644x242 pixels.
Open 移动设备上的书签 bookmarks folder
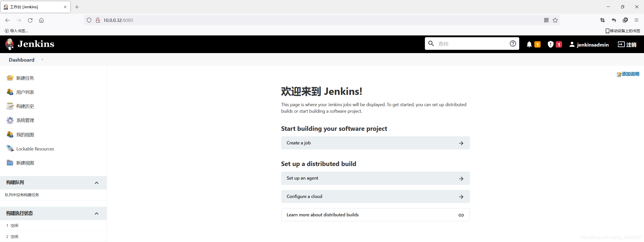(x=623, y=31)
